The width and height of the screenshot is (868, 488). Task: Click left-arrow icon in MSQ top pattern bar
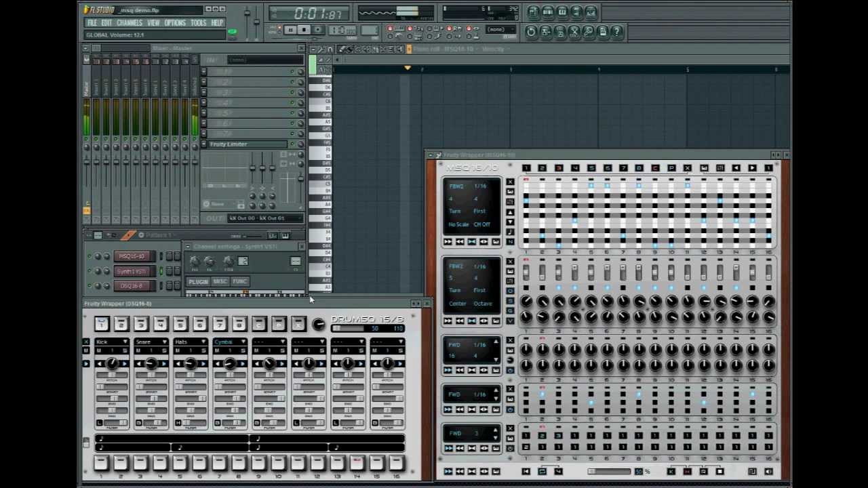(736, 168)
